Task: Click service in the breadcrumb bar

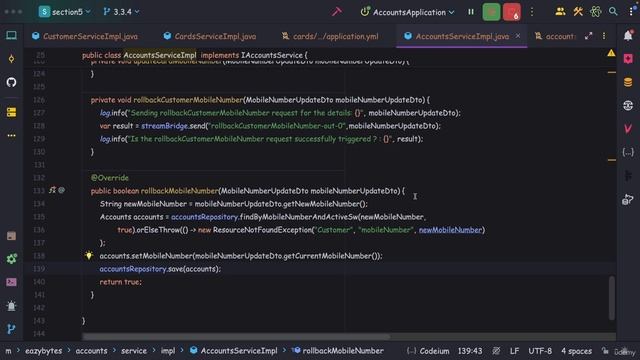Action: (x=134, y=351)
